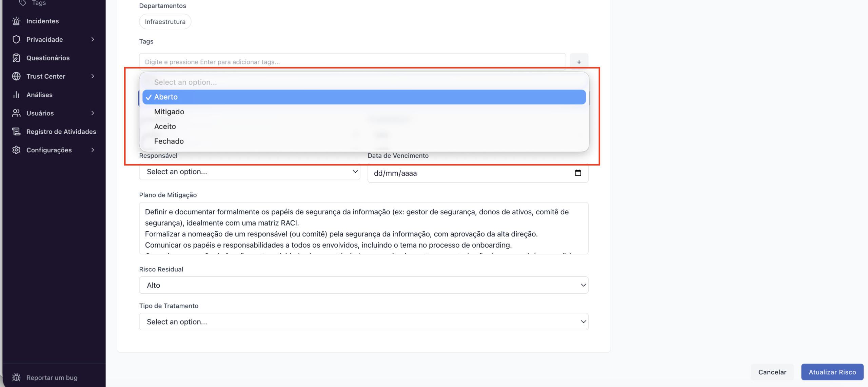
Task: Expand the Usuários submenu chevron
Action: [93, 113]
